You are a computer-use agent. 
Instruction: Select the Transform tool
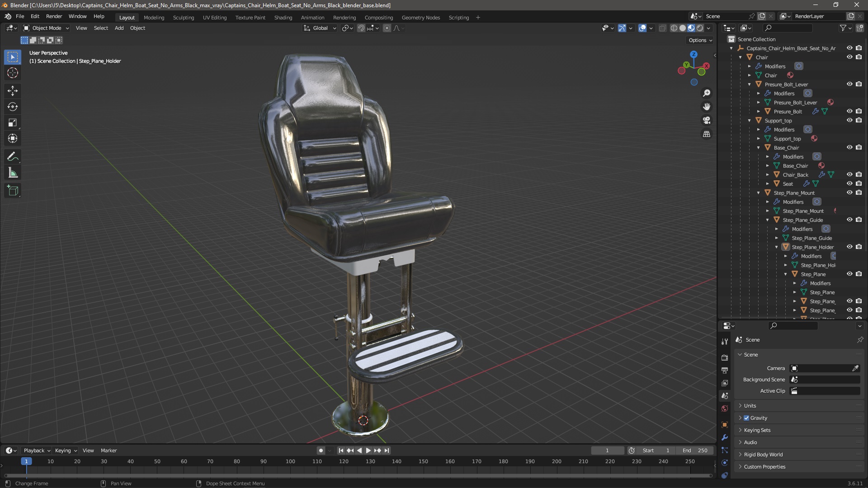tap(13, 138)
